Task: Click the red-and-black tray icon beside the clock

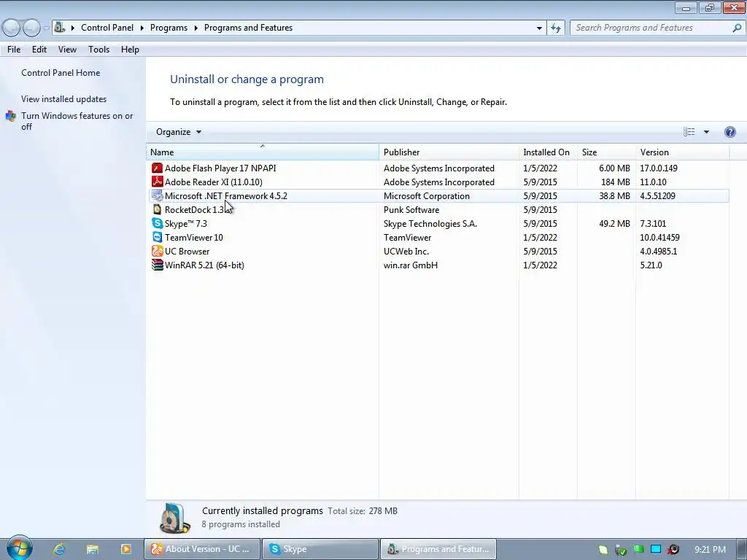Action: [673, 550]
